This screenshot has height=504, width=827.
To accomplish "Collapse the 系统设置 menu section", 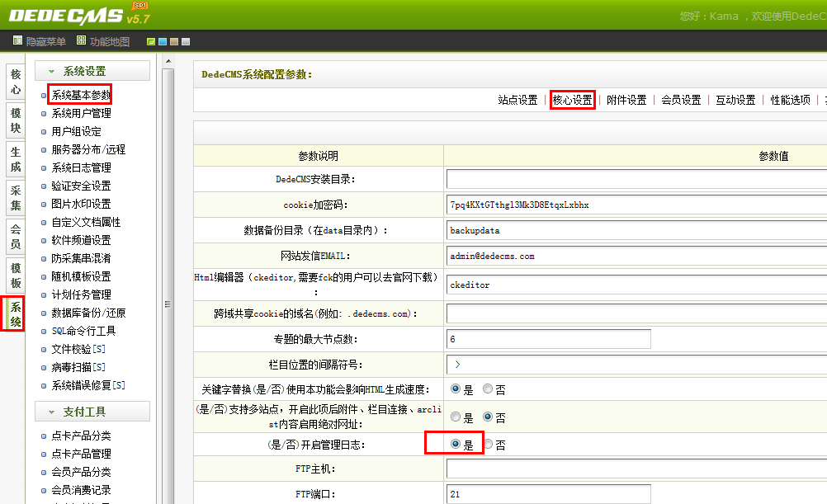I will (x=92, y=71).
